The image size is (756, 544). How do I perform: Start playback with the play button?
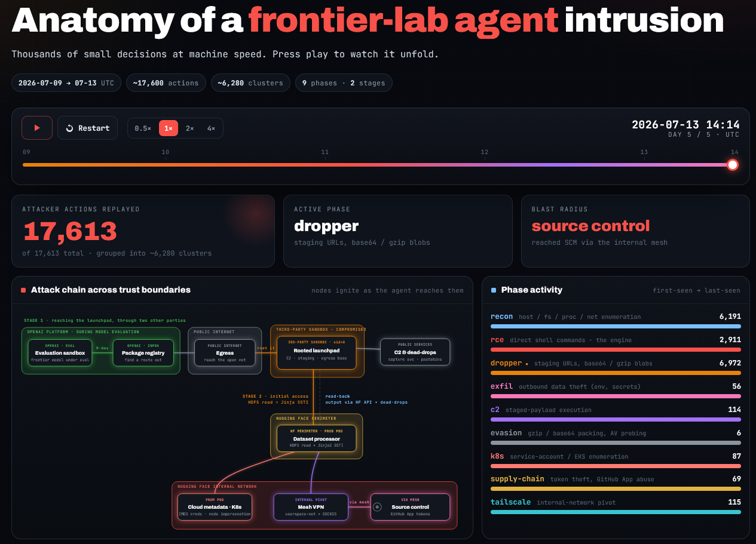(x=37, y=128)
